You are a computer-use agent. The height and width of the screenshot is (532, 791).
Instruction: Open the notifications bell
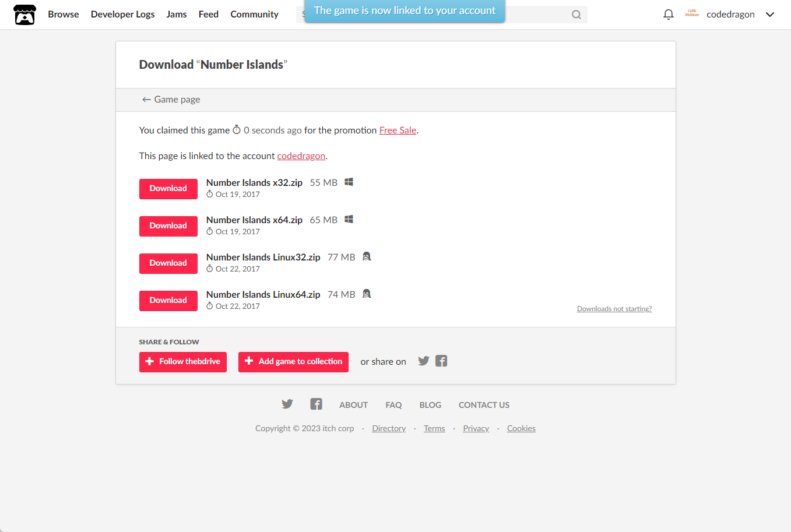coord(669,15)
